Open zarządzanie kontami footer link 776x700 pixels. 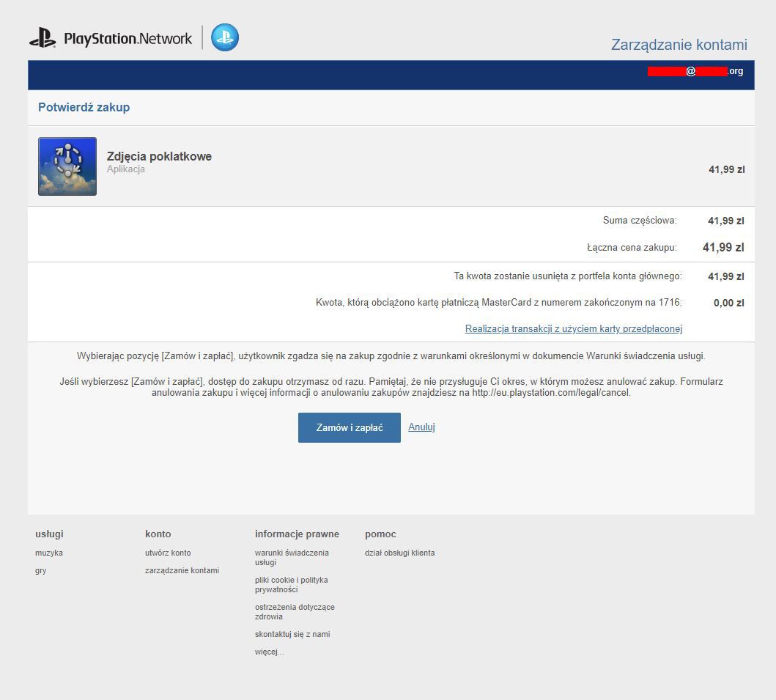click(182, 571)
